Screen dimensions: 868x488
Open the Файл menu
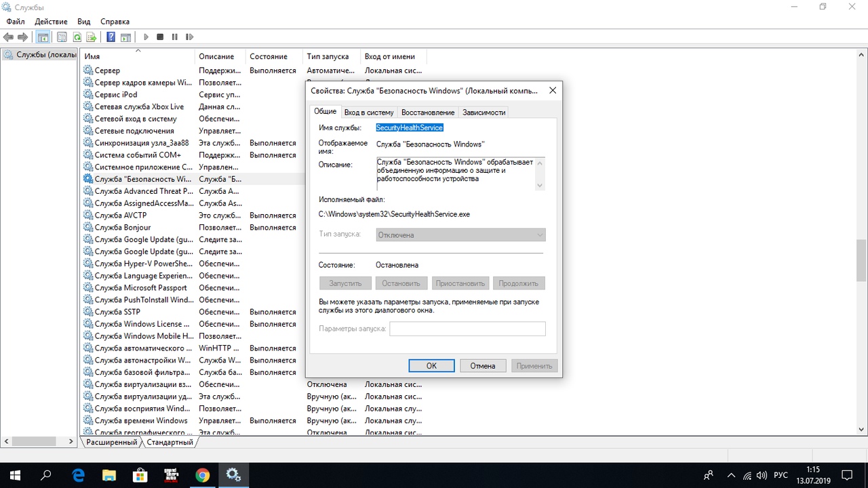(x=16, y=22)
